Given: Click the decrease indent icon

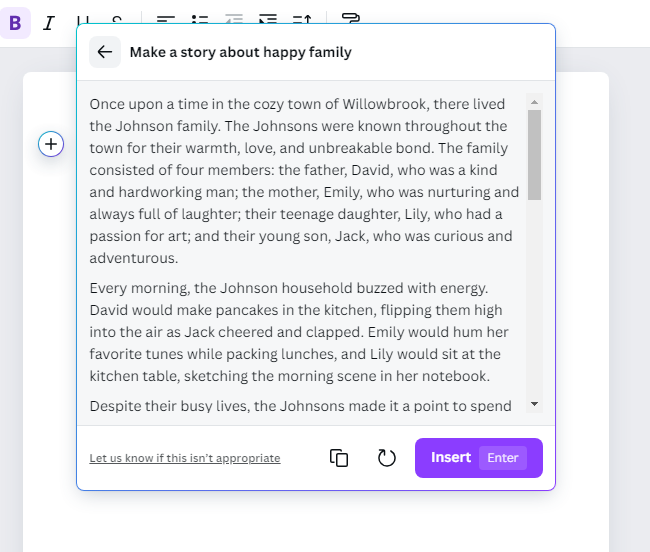Looking at the screenshot, I should tap(234, 18).
